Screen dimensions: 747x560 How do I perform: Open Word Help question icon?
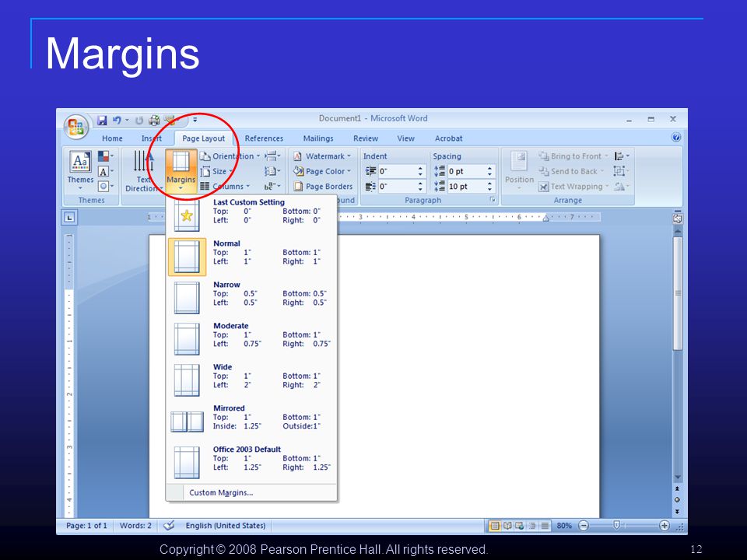click(x=676, y=138)
